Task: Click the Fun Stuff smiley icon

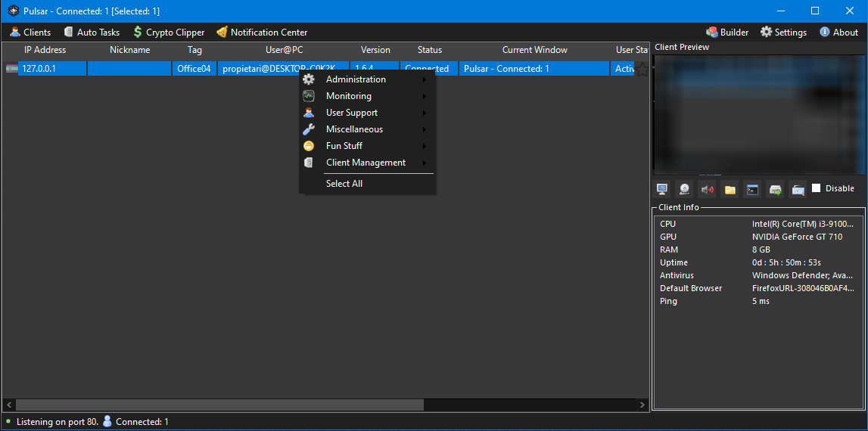Action: (x=308, y=146)
